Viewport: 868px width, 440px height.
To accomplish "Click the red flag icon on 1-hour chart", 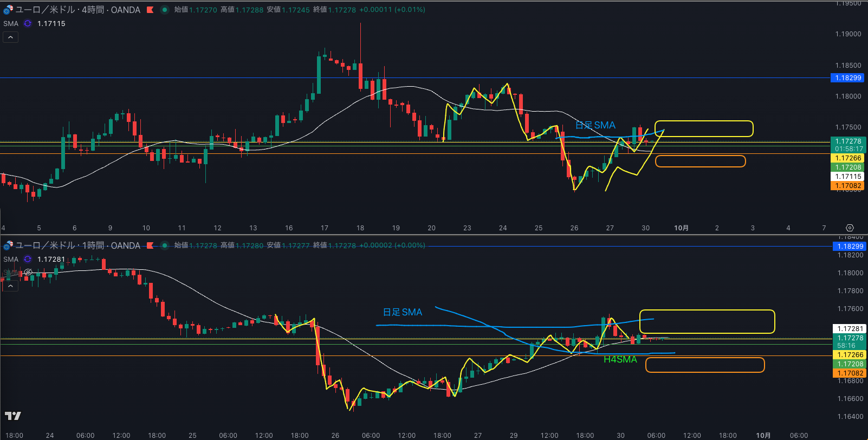I will pos(150,245).
